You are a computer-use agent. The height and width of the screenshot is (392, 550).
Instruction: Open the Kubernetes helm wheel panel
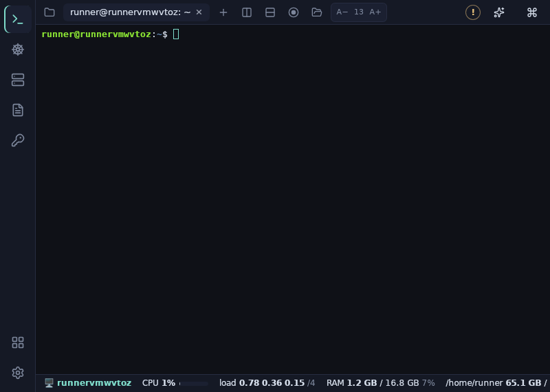point(18,50)
